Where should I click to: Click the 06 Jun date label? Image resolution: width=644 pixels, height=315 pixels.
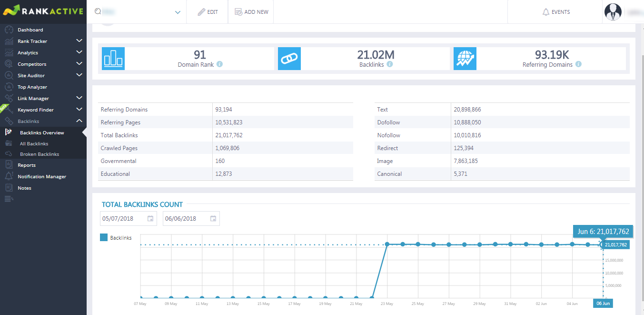pos(603,304)
